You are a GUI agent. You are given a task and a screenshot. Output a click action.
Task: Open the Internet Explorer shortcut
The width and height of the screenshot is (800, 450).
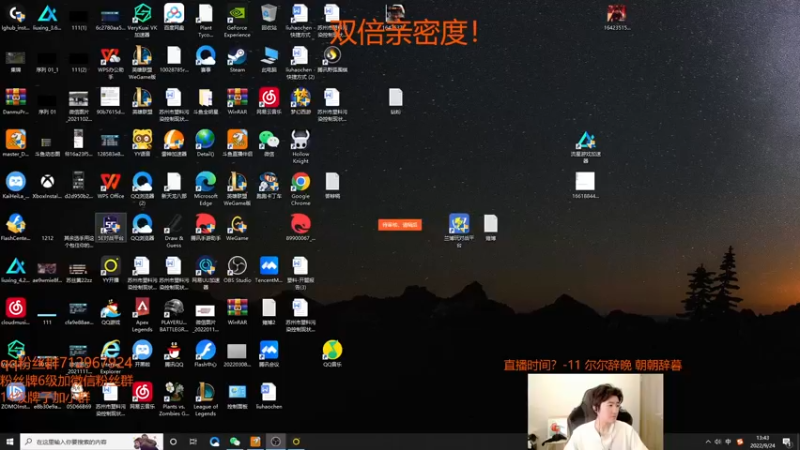tap(110, 354)
